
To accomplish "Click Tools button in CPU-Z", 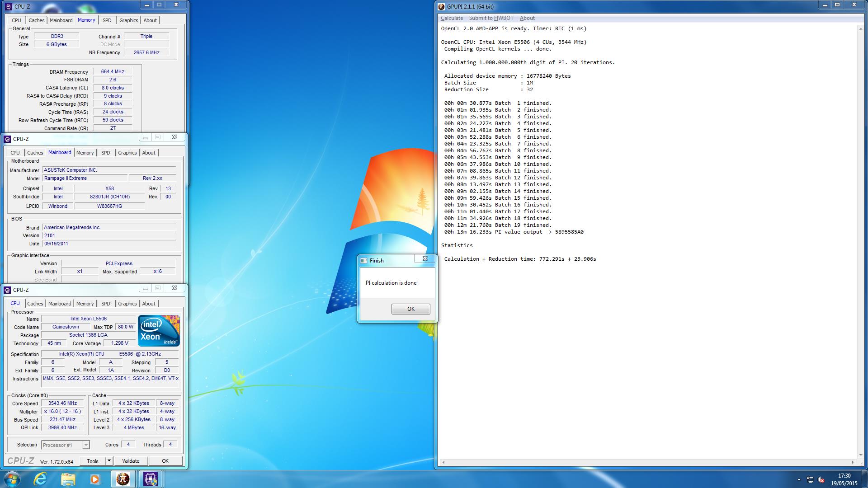I will tap(93, 461).
